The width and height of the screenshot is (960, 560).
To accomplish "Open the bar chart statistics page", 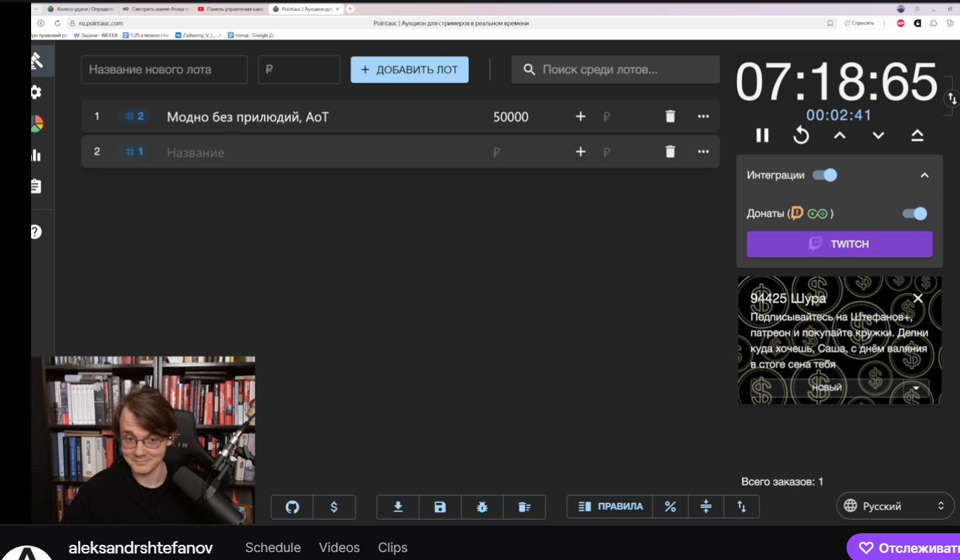I will pos(36,155).
